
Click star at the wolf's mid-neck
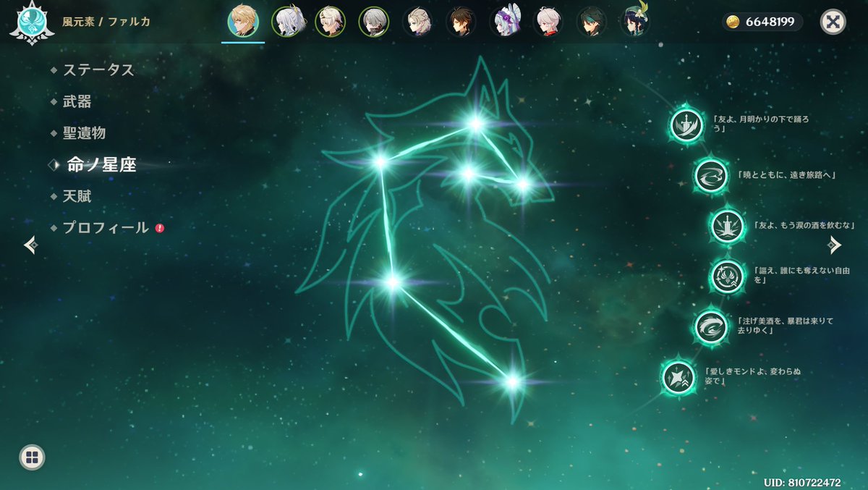392,281
